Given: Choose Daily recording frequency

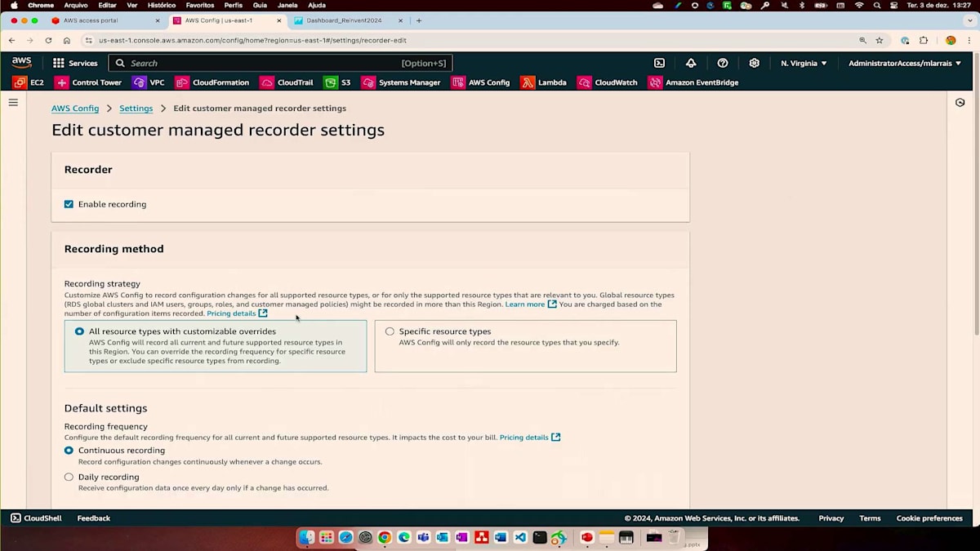Looking at the screenshot, I should pos(69,477).
